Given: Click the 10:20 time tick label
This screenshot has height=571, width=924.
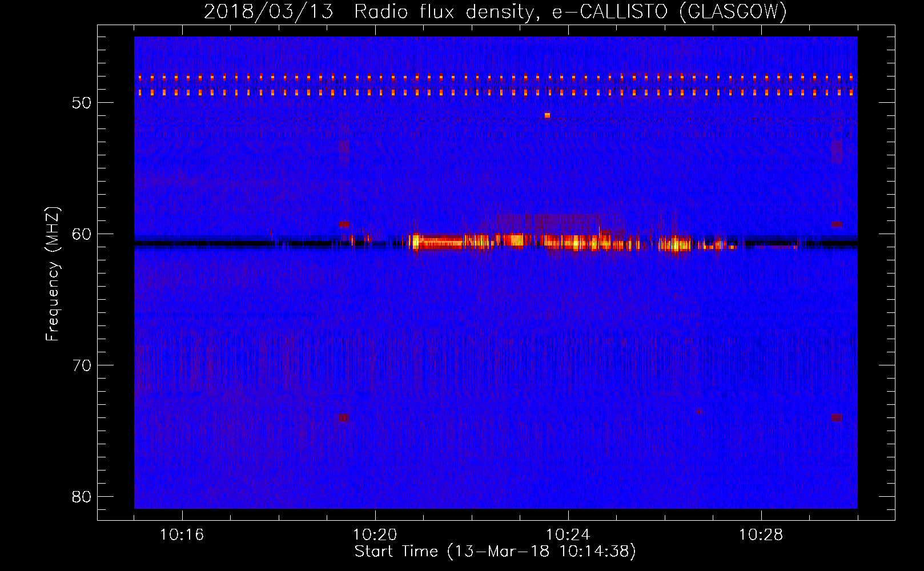Looking at the screenshot, I should (x=375, y=535).
